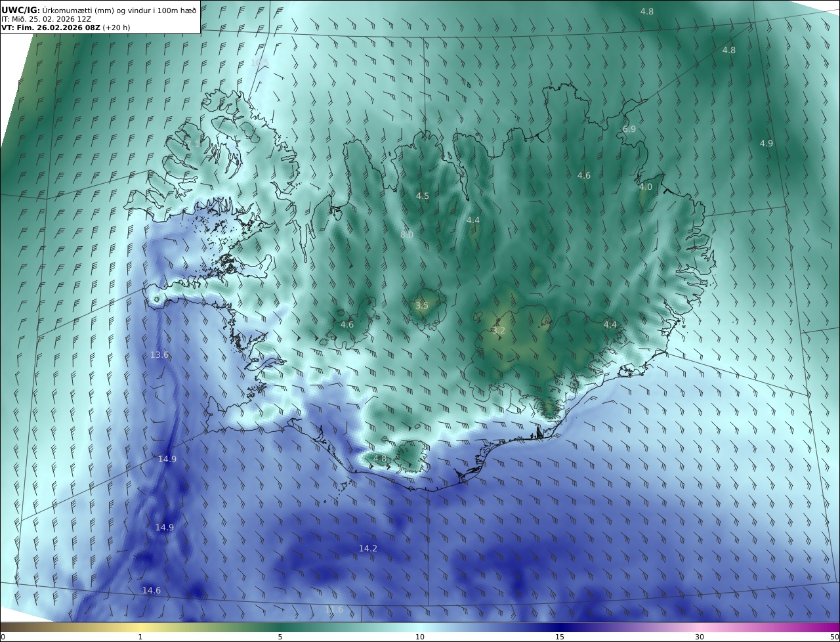840x642 pixels.
Task: Click the 15 tick on the colour scale
Action: click(x=560, y=637)
